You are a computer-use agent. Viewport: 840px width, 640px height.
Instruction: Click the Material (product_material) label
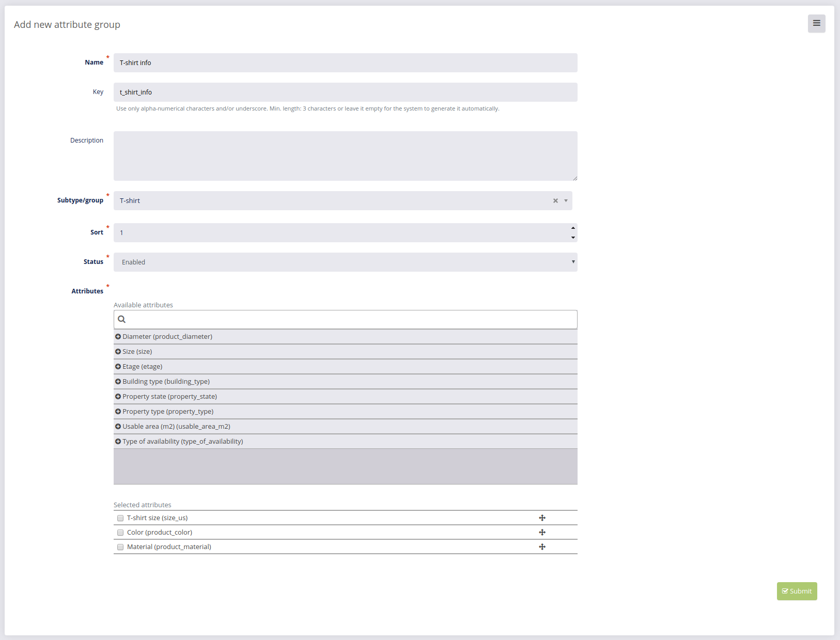coord(169,547)
